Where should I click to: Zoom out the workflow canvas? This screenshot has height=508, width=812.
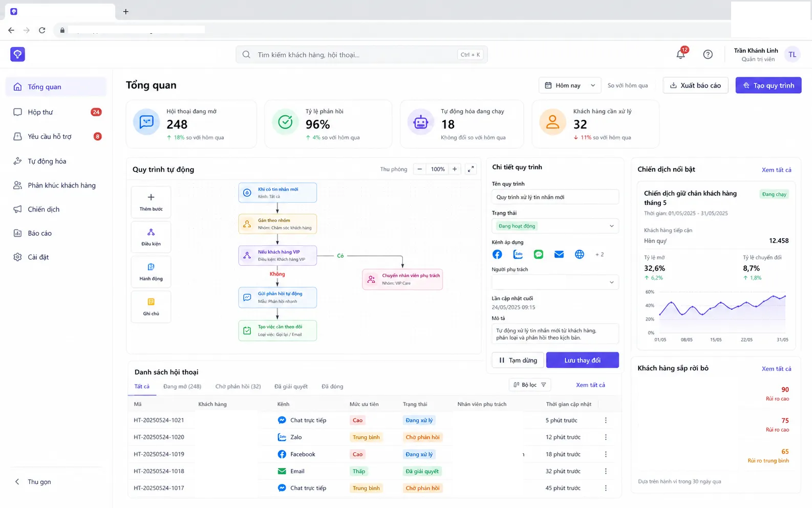[420, 169]
